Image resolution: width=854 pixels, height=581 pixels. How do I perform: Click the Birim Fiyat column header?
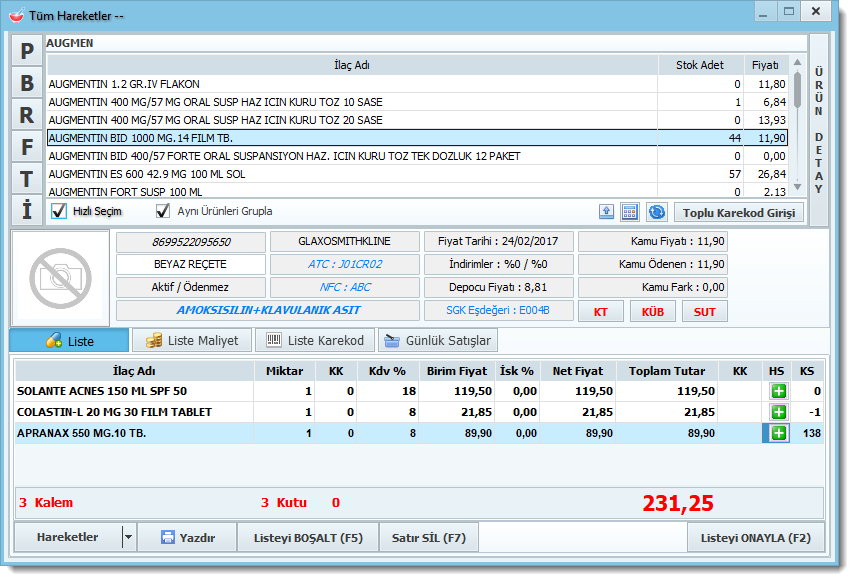pyautogui.click(x=456, y=371)
